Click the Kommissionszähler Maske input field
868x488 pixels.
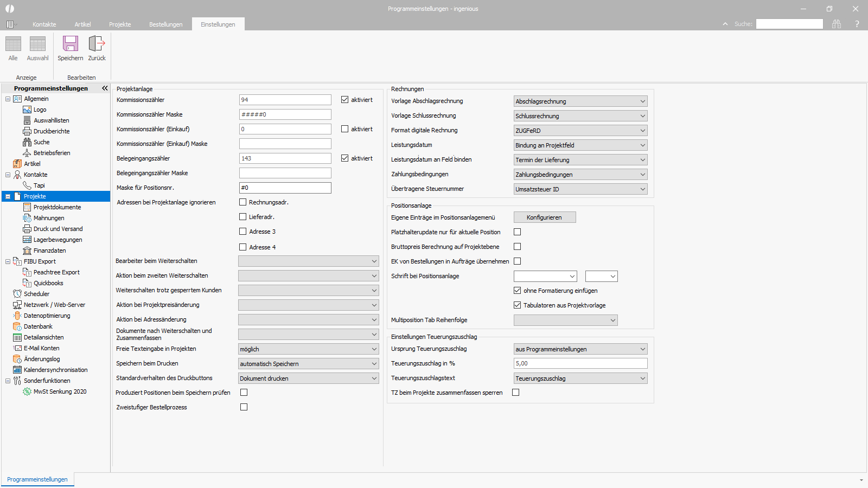(x=285, y=114)
